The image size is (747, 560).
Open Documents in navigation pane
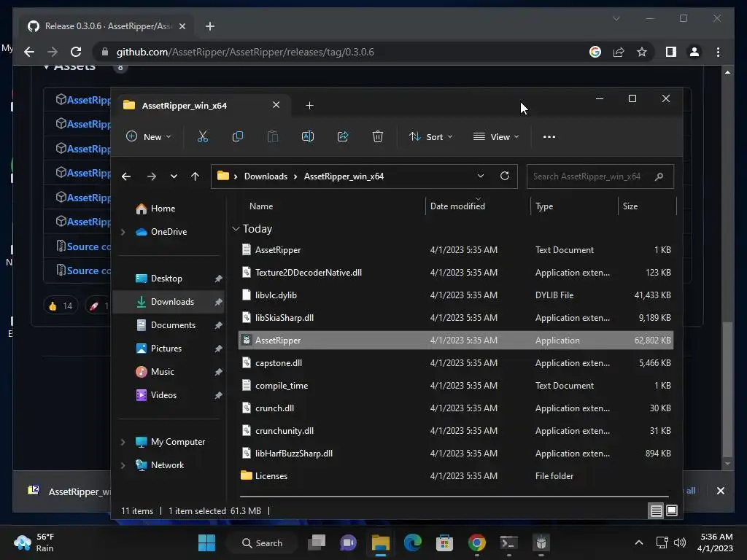[x=173, y=325]
